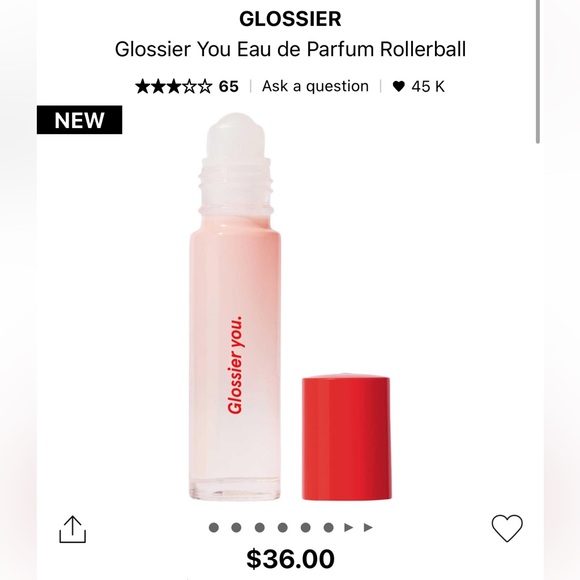This screenshot has height=580, width=580.
Task: Select the third image carousel dot
Action: pyautogui.click(x=260, y=527)
